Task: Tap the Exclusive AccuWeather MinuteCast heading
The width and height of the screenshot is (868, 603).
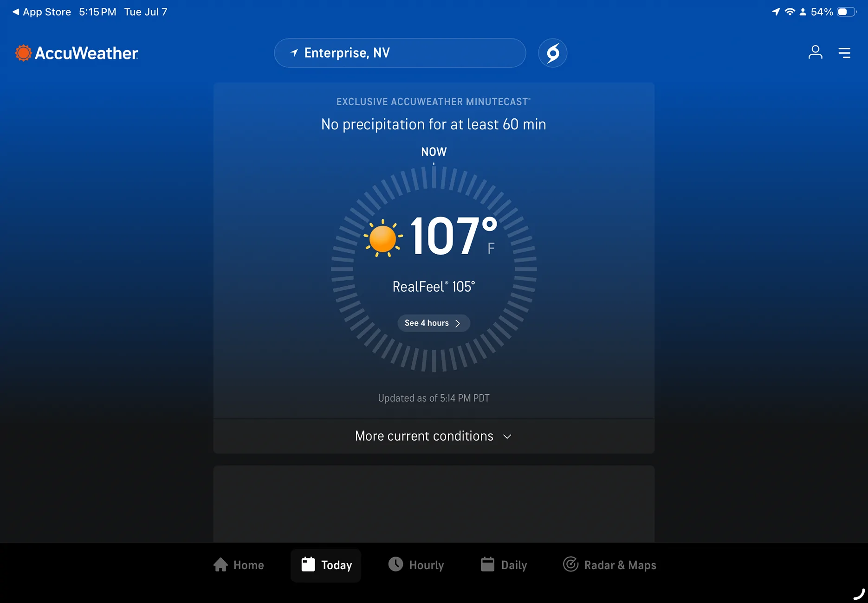Action: 434,102
